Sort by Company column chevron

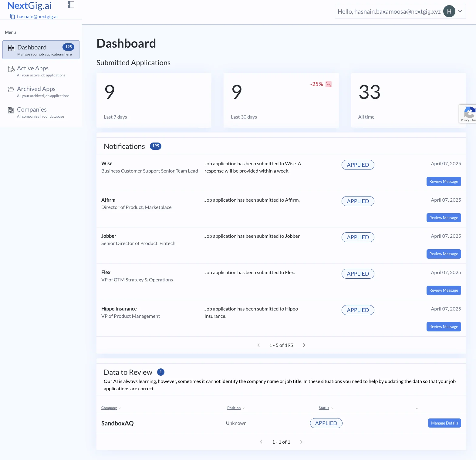tap(120, 408)
